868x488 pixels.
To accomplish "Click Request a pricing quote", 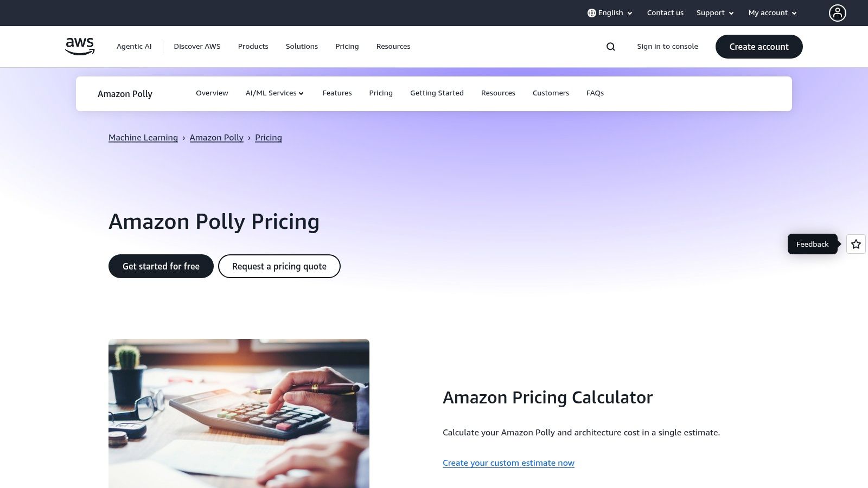I will [279, 266].
